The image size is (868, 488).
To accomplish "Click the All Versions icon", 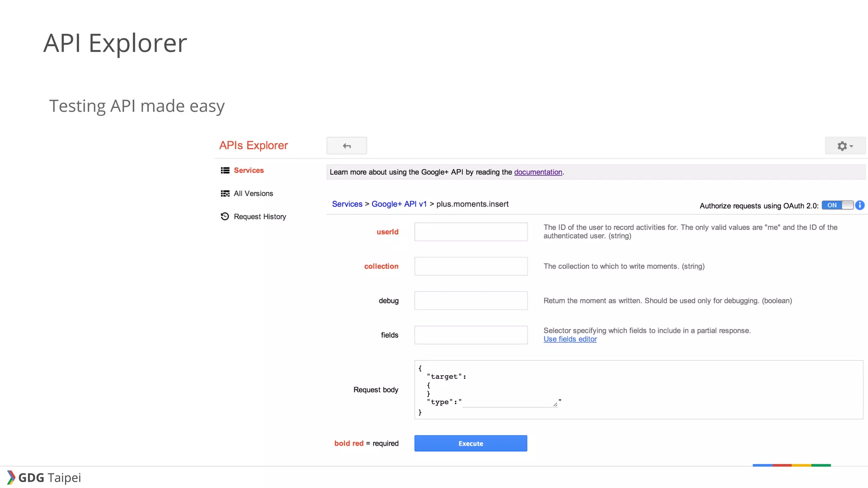I will tap(225, 194).
